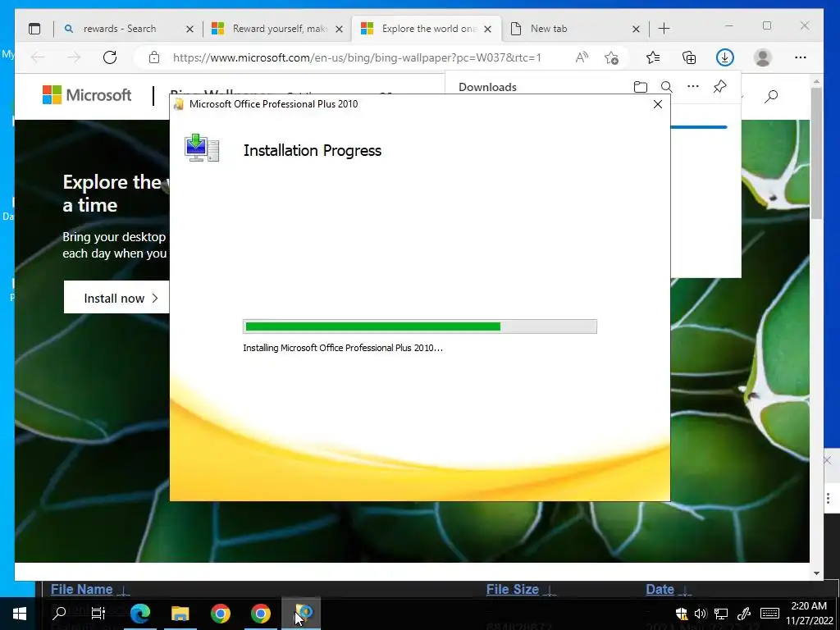Click the installer computer download icon
840x630 pixels.
202,148
